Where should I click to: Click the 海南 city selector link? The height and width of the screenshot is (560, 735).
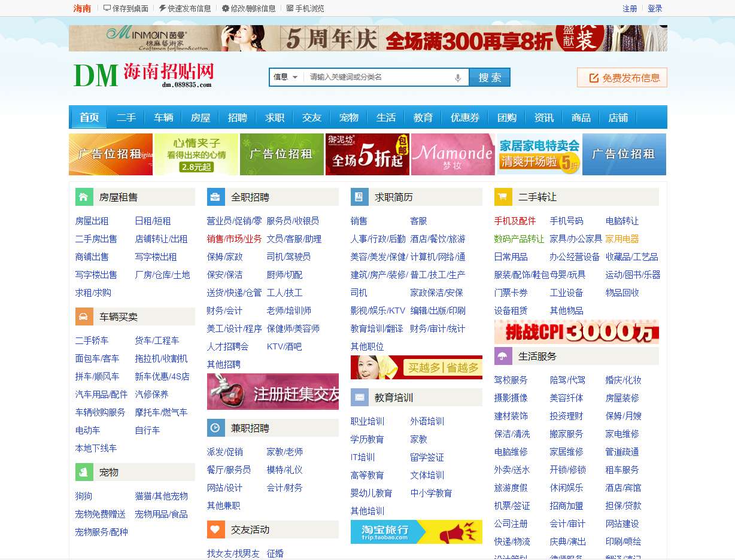tap(82, 8)
